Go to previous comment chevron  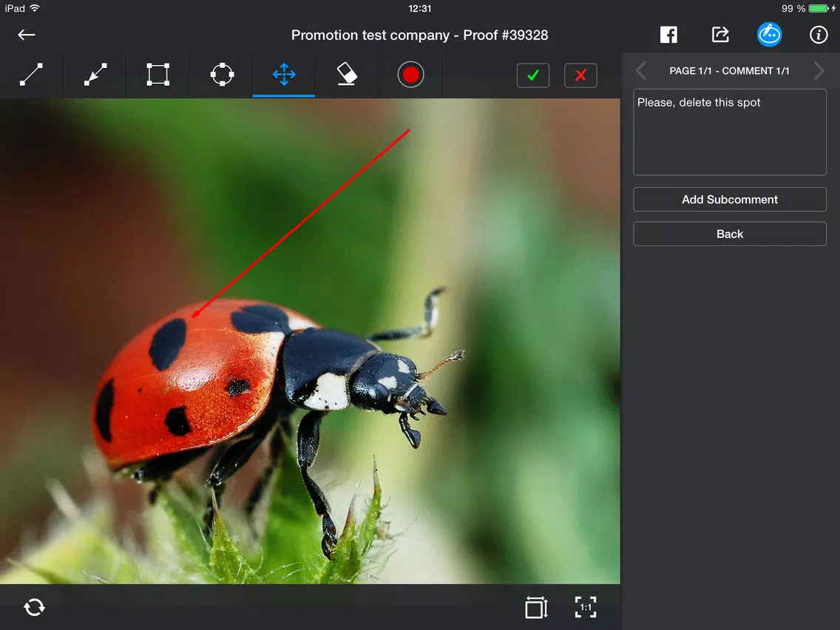click(641, 70)
